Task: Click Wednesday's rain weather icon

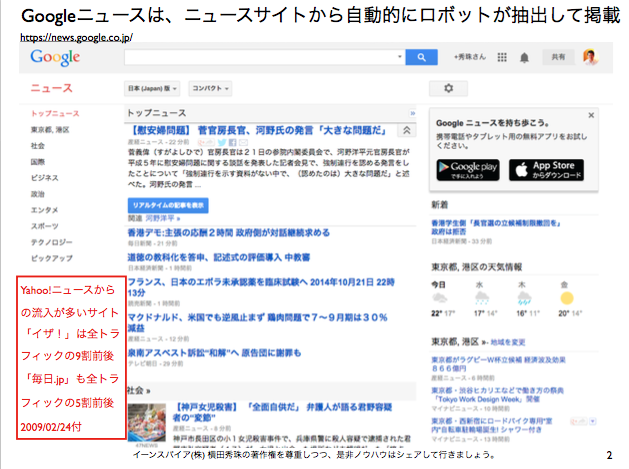Action: (481, 298)
